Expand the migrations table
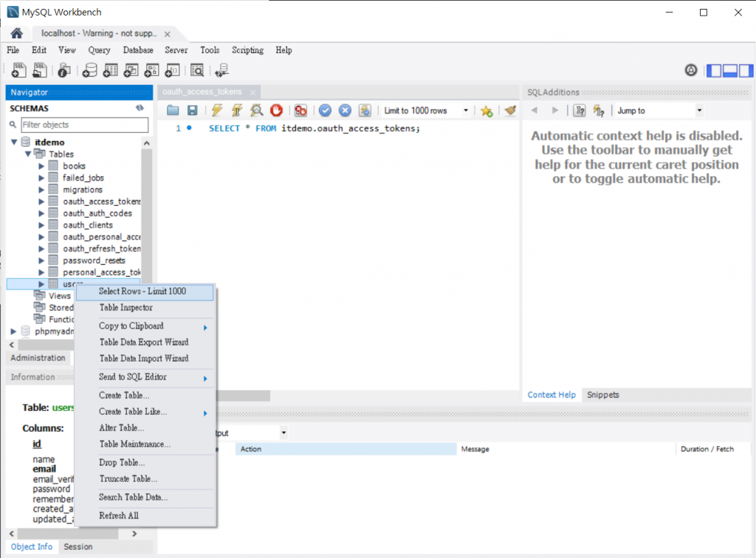The image size is (756, 558). [41, 190]
